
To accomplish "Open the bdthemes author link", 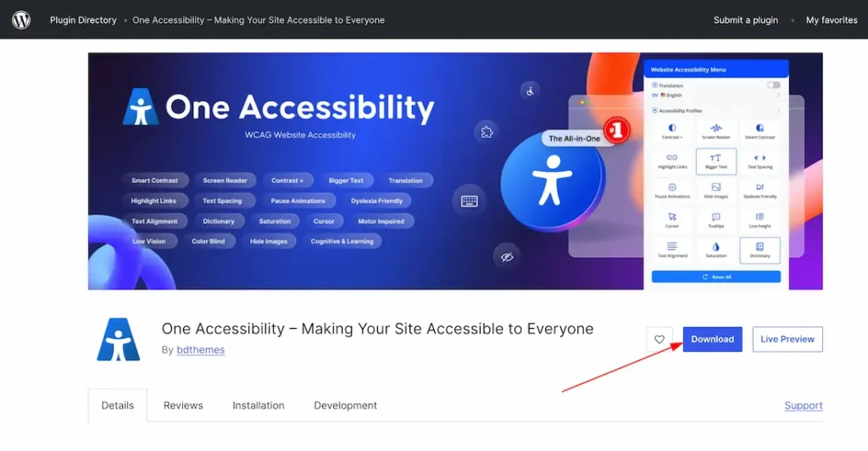I will point(200,349).
